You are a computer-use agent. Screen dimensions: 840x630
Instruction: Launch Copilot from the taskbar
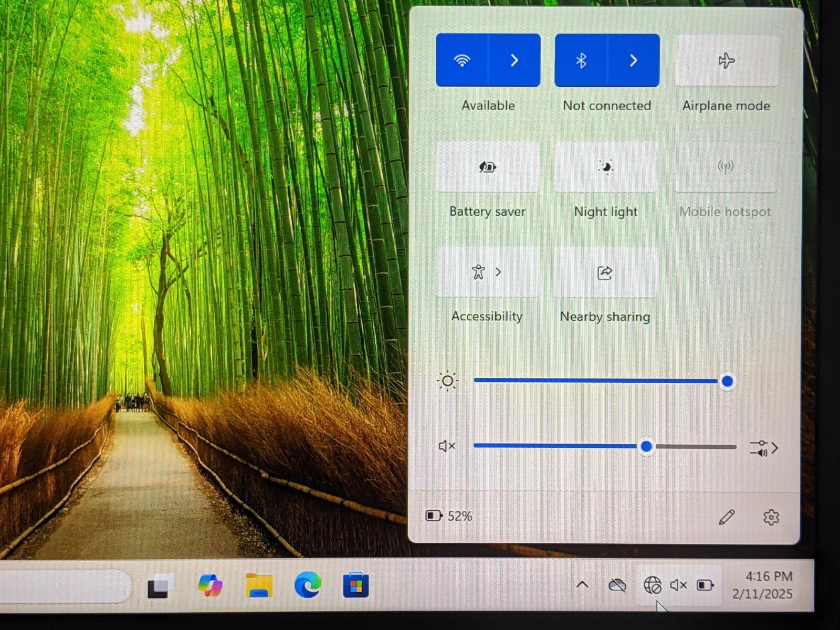(x=210, y=585)
